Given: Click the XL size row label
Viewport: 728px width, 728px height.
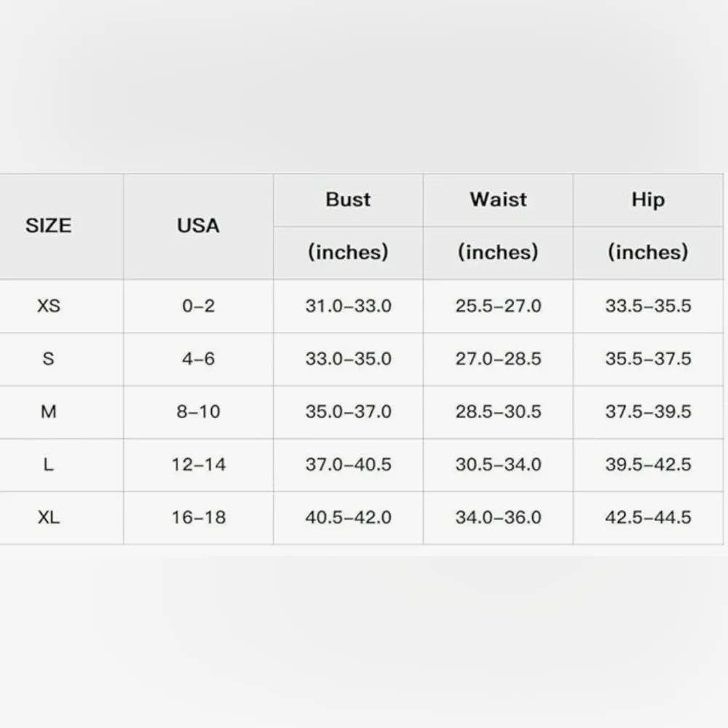Looking at the screenshot, I should (x=49, y=518).
